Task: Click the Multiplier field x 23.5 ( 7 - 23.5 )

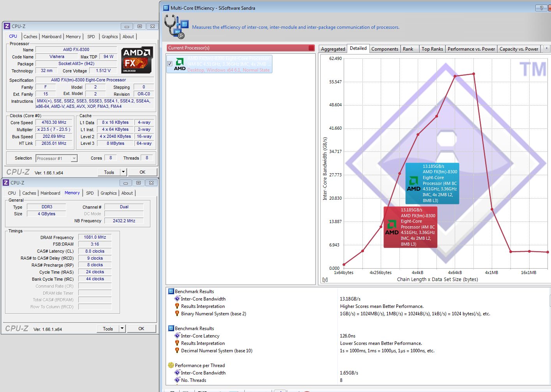Action: 54,129
